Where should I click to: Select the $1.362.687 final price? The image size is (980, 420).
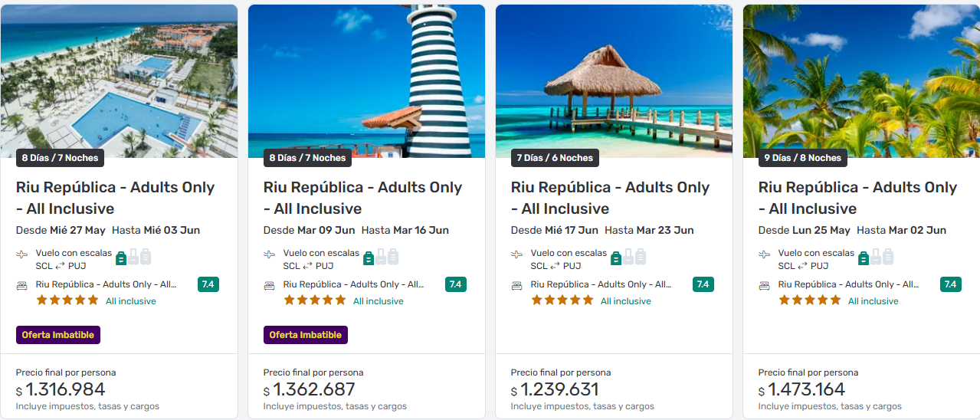[313, 390]
